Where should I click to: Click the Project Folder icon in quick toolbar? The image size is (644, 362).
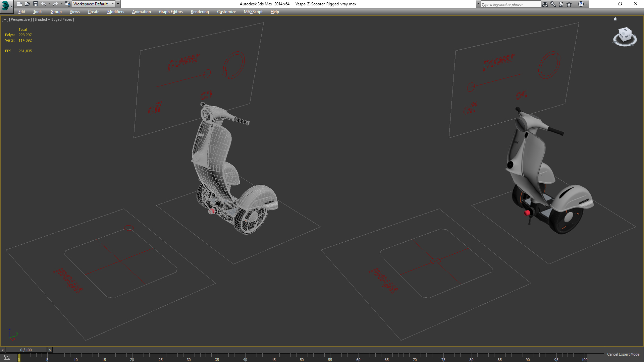(67, 4)
